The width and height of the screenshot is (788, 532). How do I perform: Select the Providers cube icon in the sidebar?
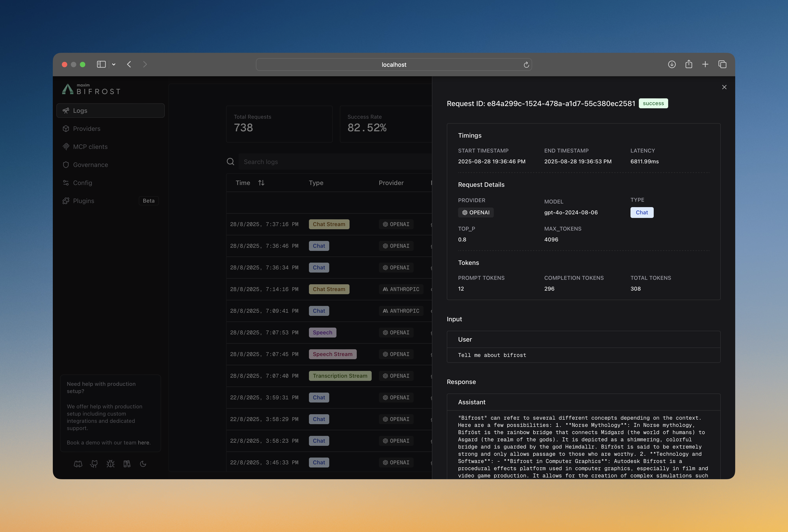click(66, 129)
